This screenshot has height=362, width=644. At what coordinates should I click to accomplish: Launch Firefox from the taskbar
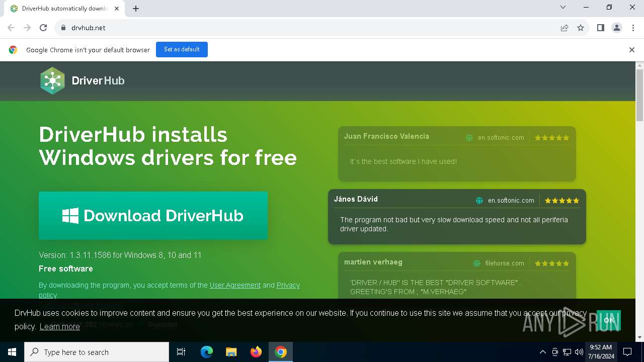coord(256,352)
